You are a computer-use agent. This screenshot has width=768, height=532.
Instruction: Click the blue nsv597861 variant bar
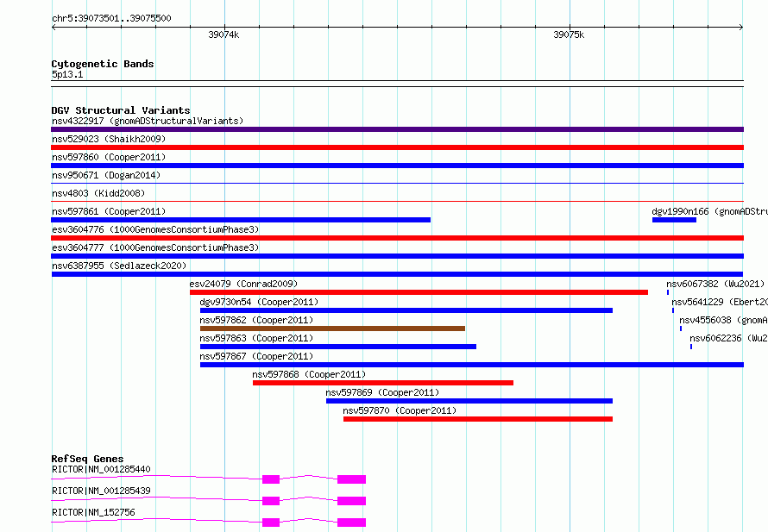point(241,220)
